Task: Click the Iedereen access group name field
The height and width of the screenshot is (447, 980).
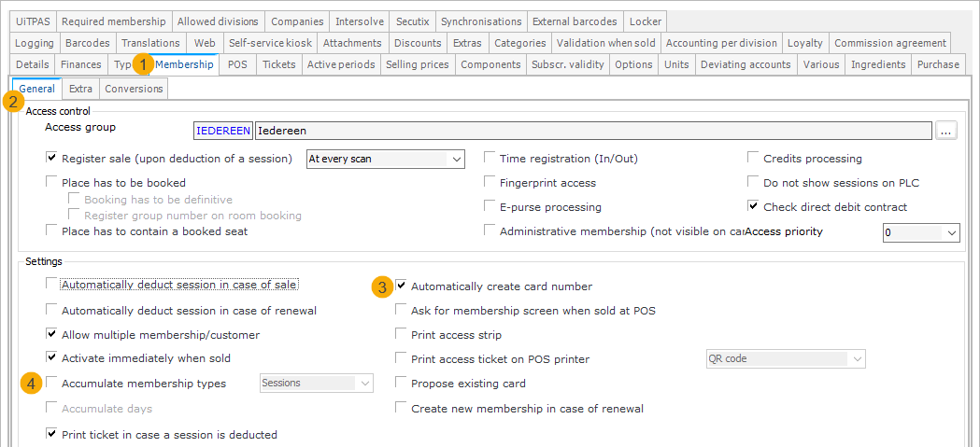Action: [x=592, y=132]
